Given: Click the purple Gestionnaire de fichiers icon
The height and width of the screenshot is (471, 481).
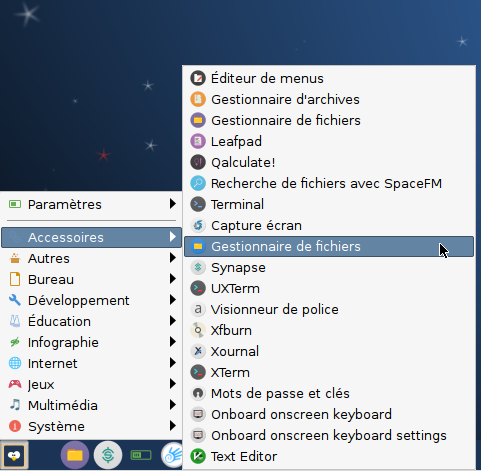Looking at the screenshot, I should click(x=198, y=120).
